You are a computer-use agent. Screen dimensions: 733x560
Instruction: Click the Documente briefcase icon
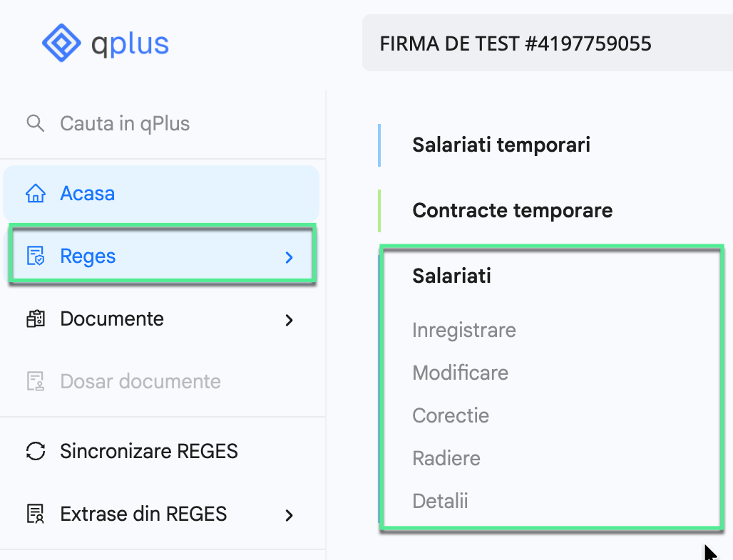click(x=36, y=320)
